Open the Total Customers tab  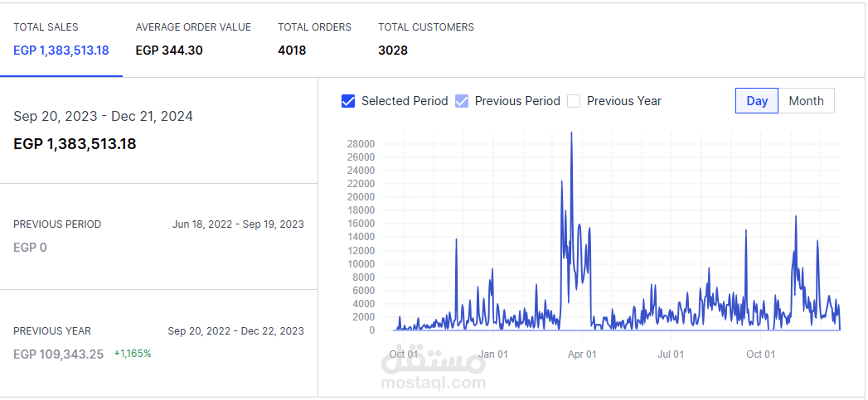pyautogui.click(x=426, y=39)
